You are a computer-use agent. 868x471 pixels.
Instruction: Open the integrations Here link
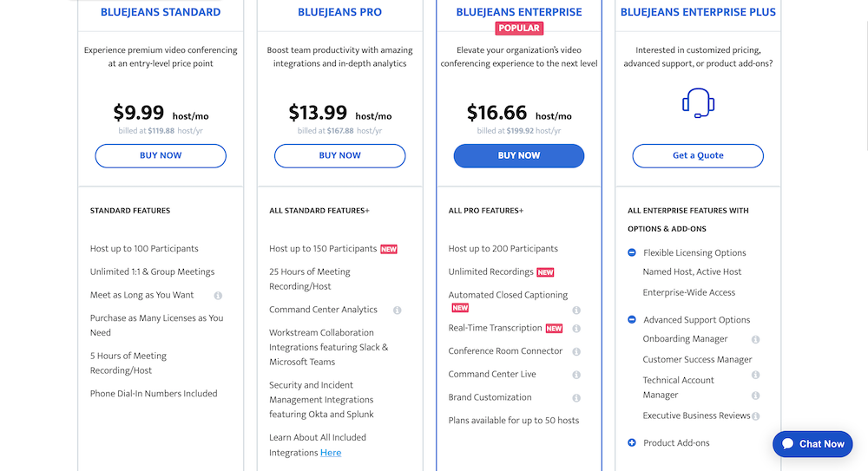331,453
